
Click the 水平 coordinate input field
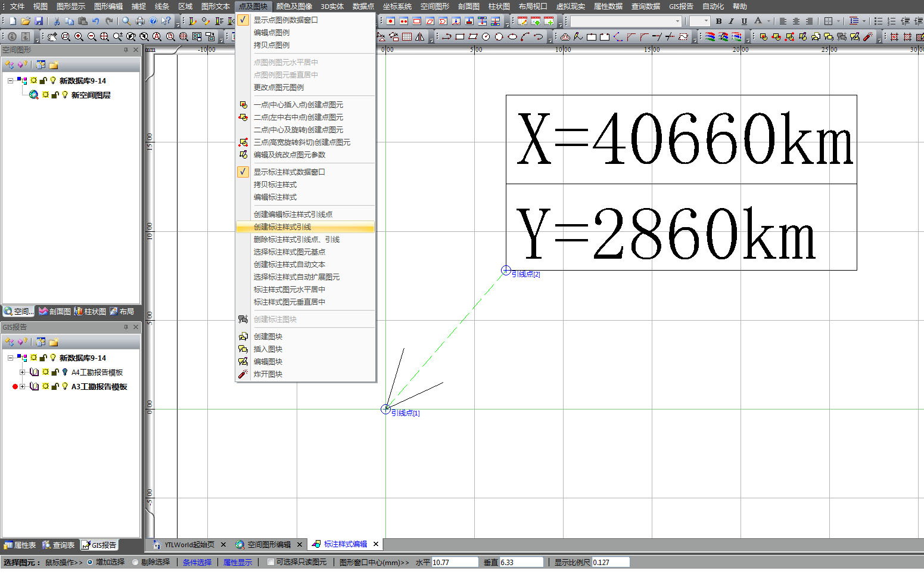455,562
